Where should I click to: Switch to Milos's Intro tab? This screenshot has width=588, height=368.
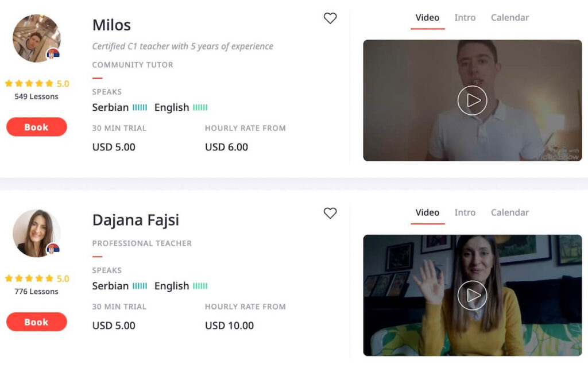click(465, 18)
